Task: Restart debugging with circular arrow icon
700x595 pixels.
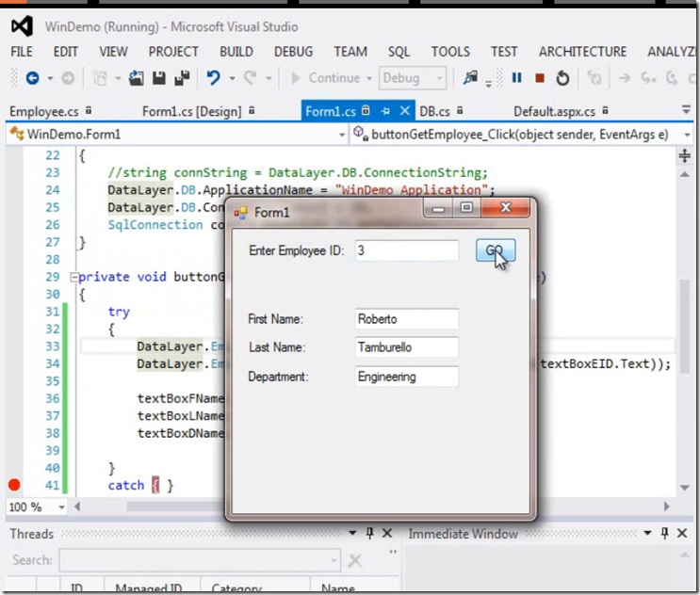Action: (x=562, y=78)
